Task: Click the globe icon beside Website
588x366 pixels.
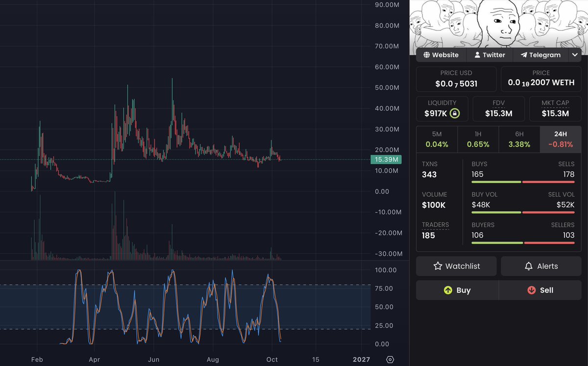Action: click(x=427, y=55)
